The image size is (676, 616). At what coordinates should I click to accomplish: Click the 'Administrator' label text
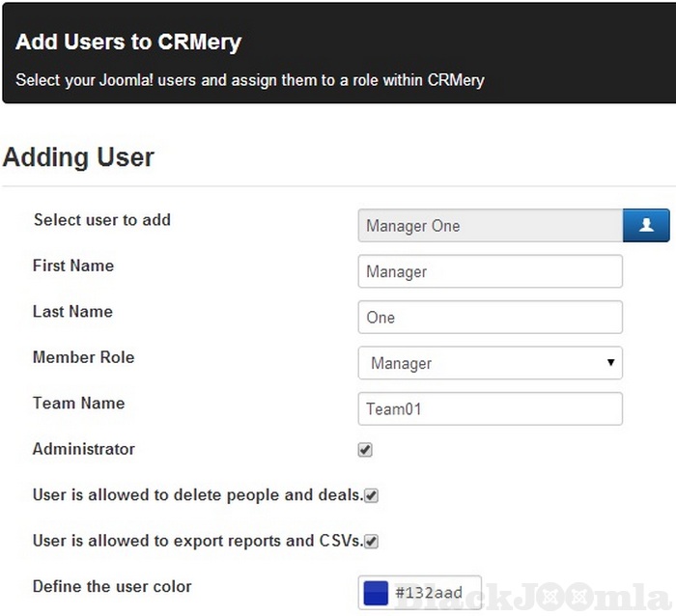(x=84, y=449)
